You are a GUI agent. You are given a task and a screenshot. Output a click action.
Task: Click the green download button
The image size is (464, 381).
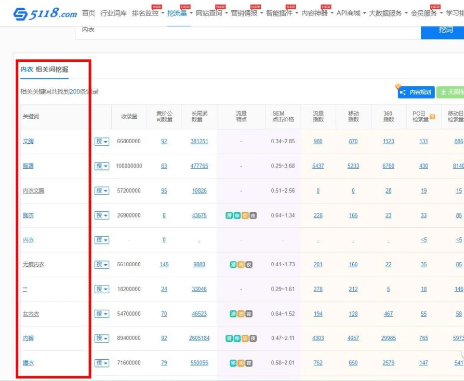(x=451, y=92)
